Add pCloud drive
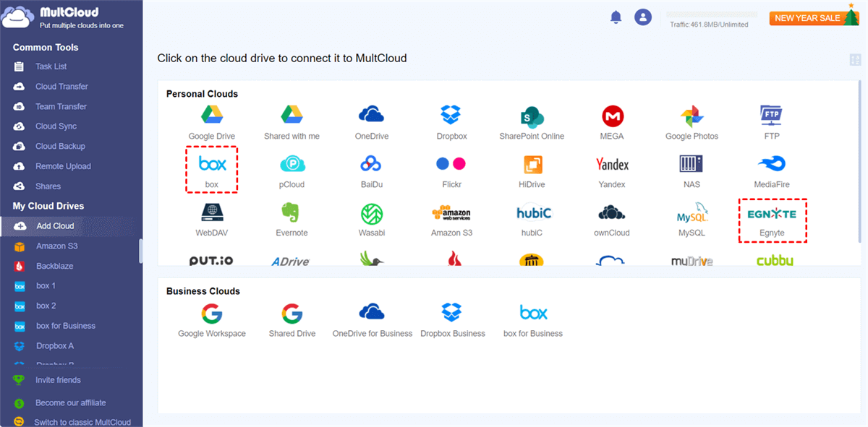868x427 pixels. coord(292,165)
